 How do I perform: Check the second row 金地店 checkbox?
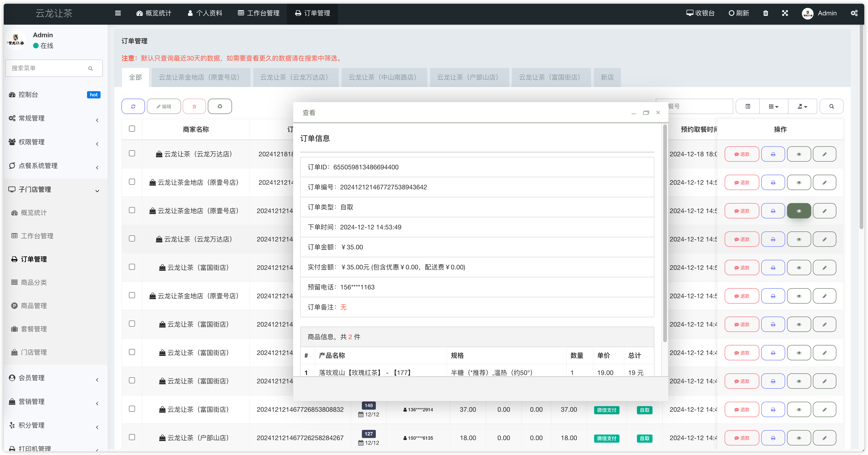pos(132,182)
